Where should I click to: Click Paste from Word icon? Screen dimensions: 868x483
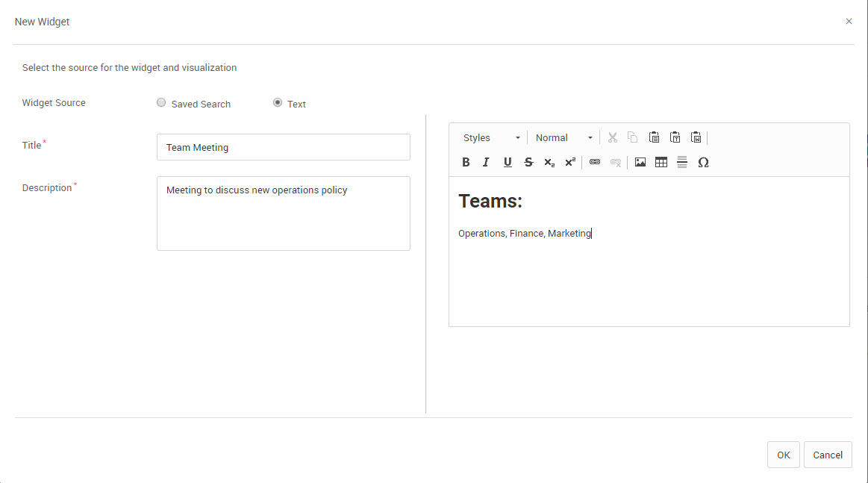(696, 137)
